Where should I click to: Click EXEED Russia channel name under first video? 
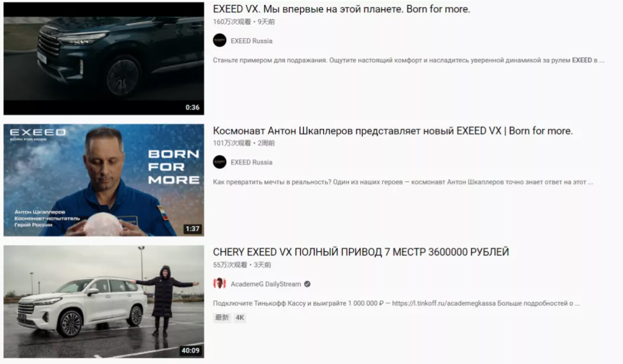tap(252, 41)
